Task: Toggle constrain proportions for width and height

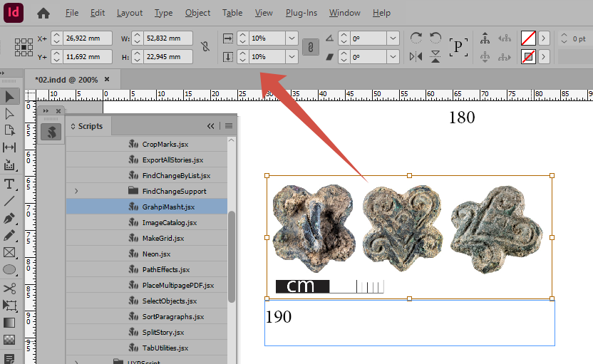Action: click(x=205, y=47)
